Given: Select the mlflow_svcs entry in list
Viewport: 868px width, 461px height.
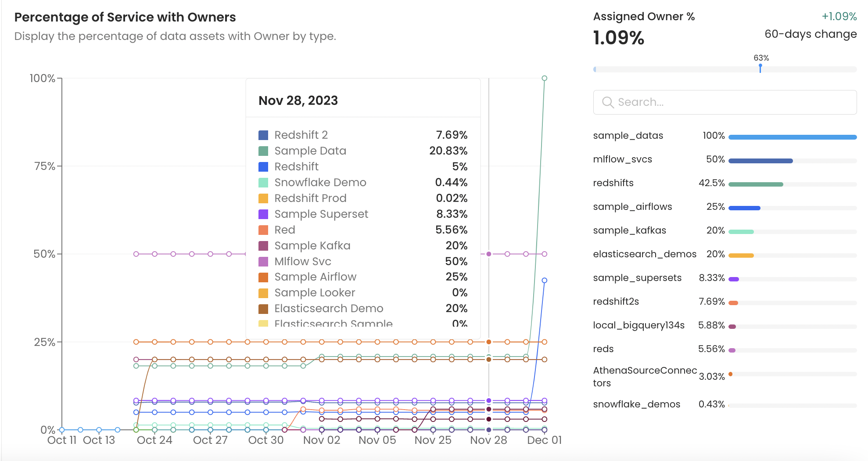Looking at the screenshot, I should (622, 159).
